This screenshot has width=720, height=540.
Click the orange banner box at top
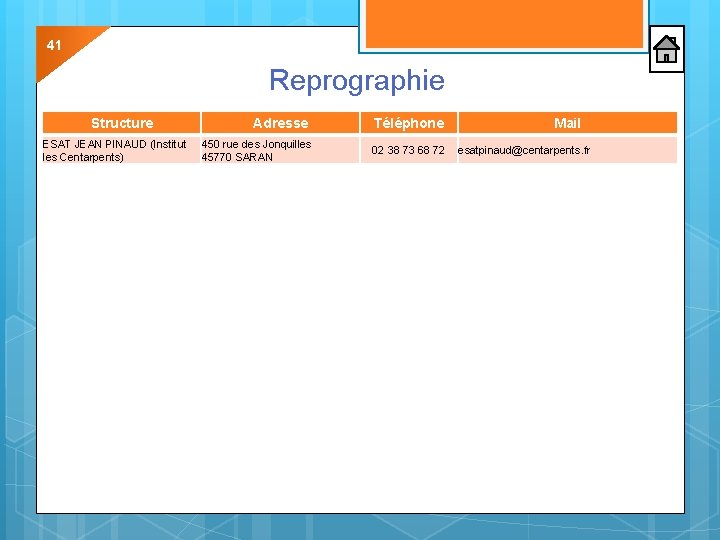504,23
